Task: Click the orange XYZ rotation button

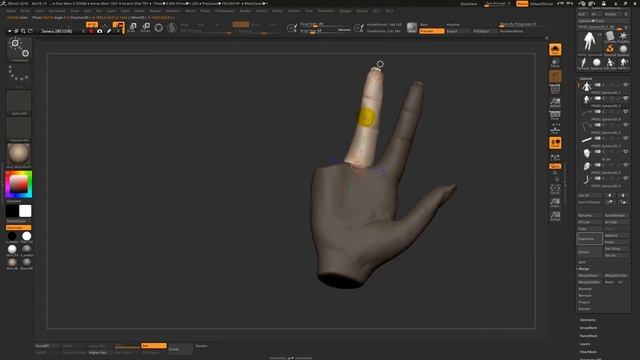Action: point(555,166)
